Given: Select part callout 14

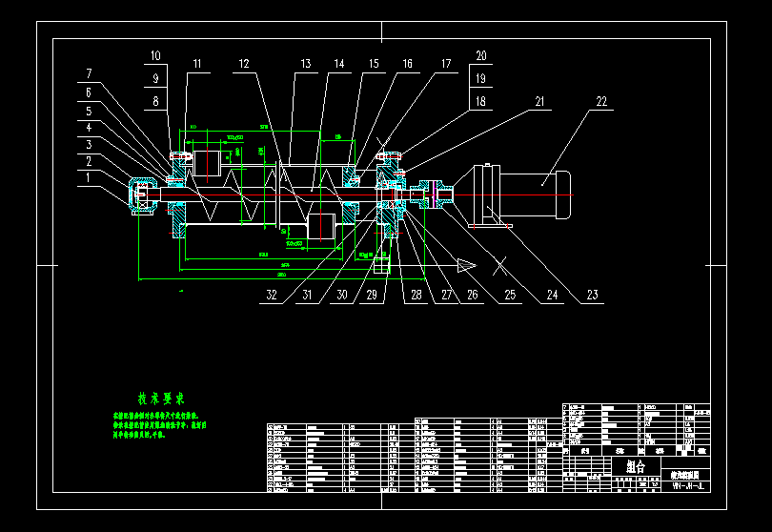Looking at the screenshot, I should point(339,64).
